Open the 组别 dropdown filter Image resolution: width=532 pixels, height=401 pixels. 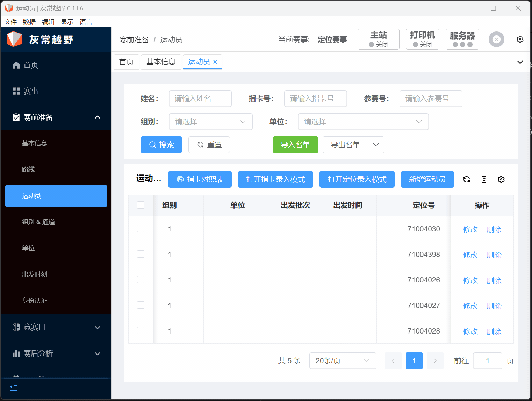point(210,122)
